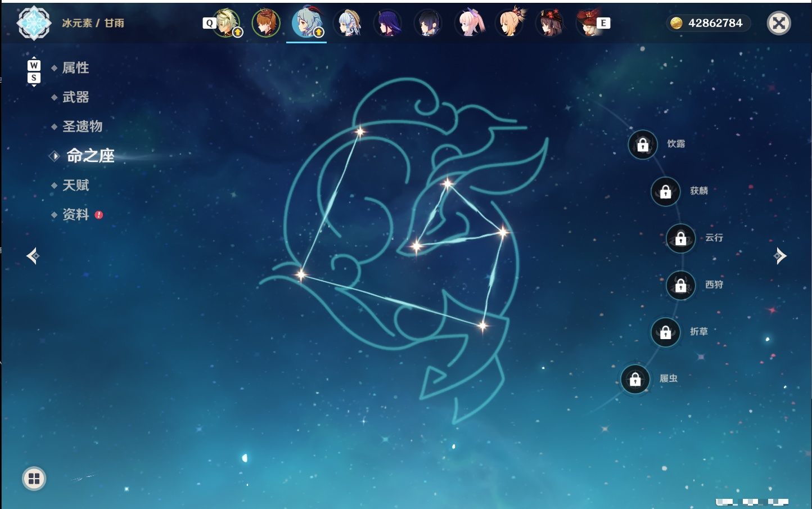812x509 pixels.
Task: Select the pink-haired character portrait
Action: [x=470, y=23]
